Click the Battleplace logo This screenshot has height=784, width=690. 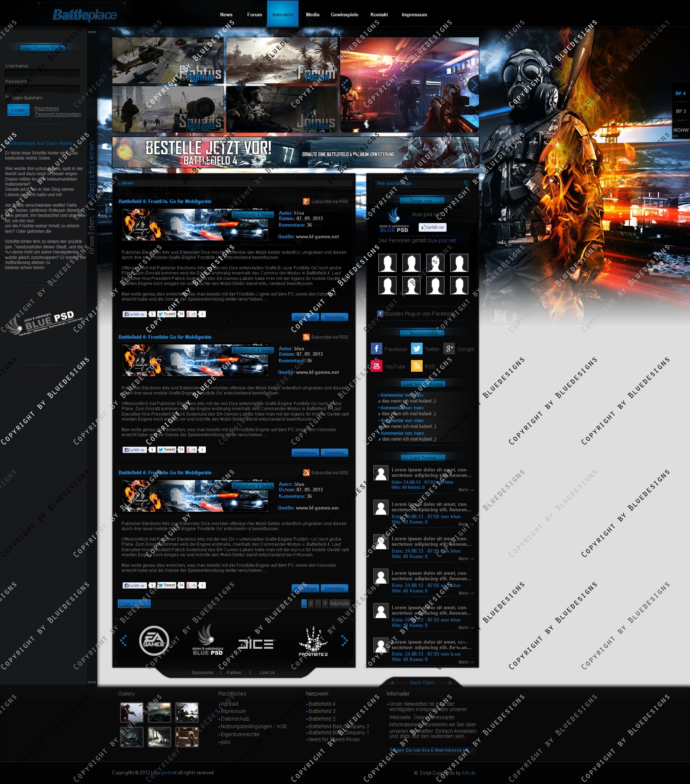click(x=85, y=15)
